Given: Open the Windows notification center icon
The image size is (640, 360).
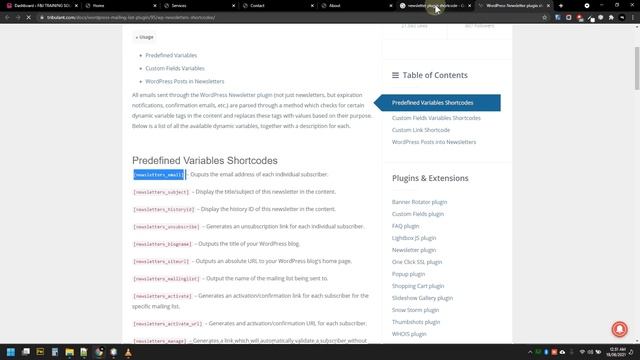Looking at the screenshot, I should [631, 352].
